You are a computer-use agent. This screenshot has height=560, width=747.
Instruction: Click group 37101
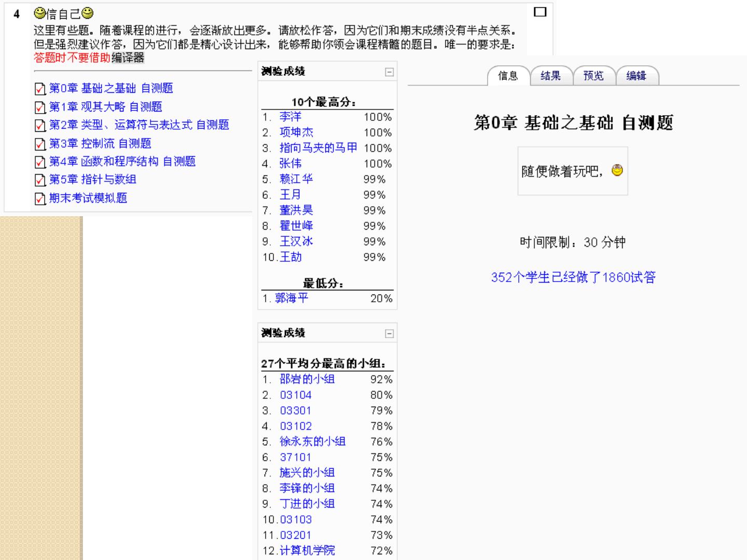pos(296,457)
